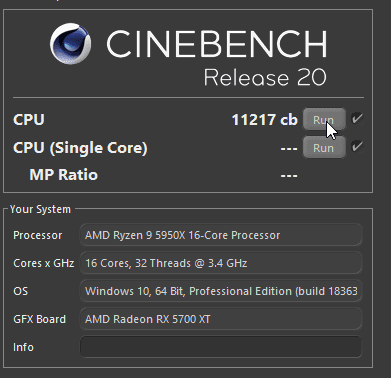Image resolution: width=391 pixels, height=378 pixels.
Task: Click into the empty Info field
Action: (x=221, y=347)
